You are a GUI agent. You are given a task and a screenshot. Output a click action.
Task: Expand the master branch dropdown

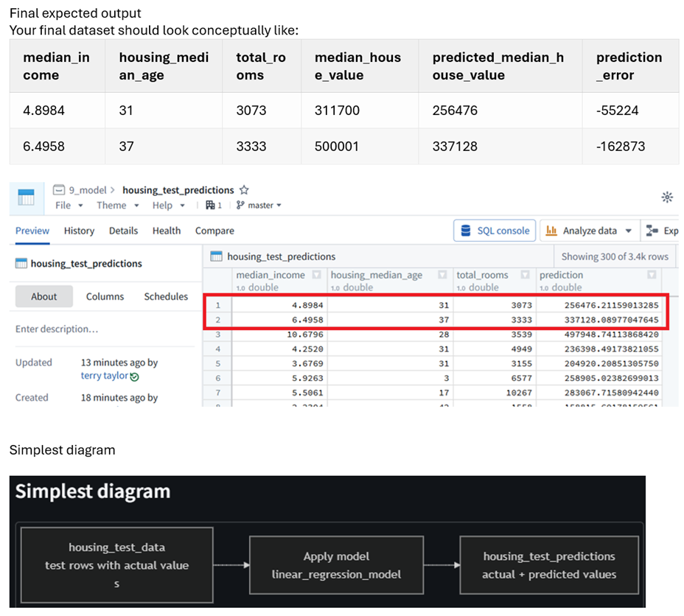[259, 205]
